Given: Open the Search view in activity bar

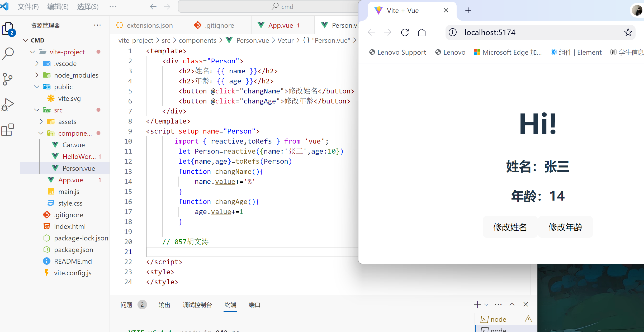Looking at the screenshot, I should (8, 54).
